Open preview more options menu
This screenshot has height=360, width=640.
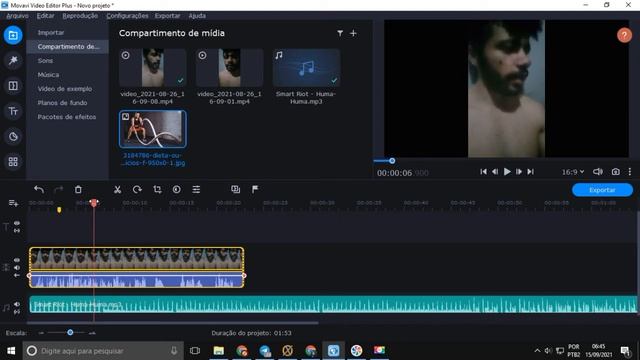[630, 172]
